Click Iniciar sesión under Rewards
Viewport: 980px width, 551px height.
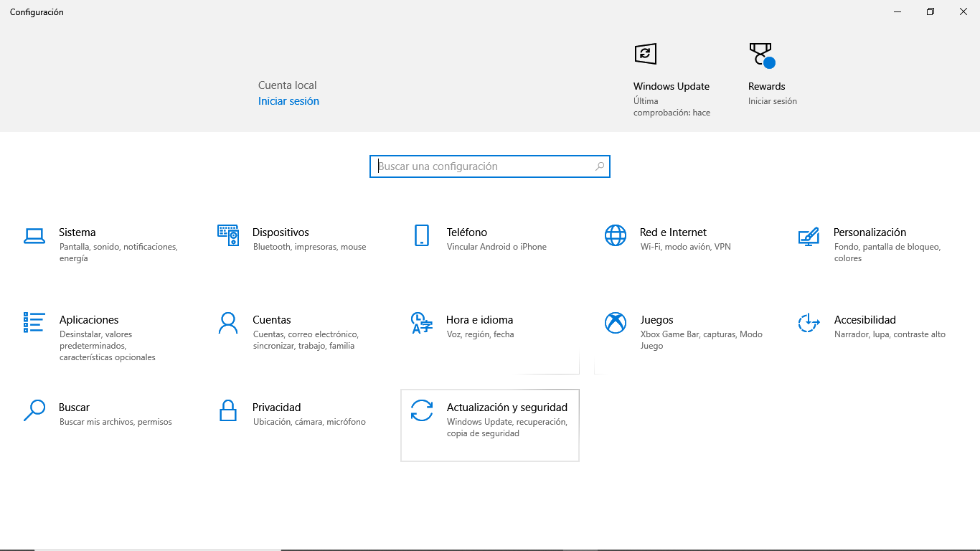coord(773,101)
